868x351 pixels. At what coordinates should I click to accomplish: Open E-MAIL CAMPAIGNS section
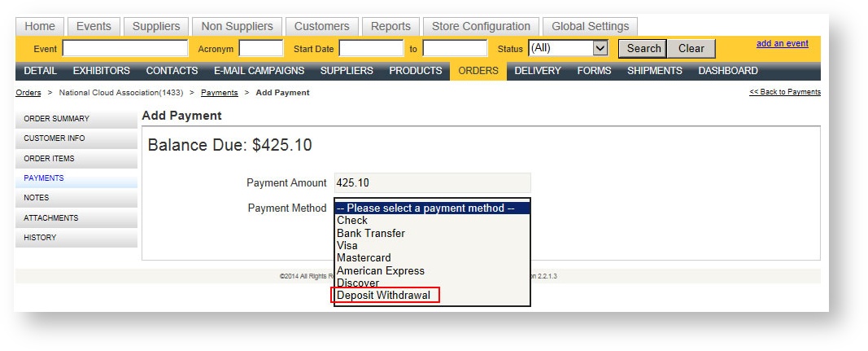[x=259, y=71]
